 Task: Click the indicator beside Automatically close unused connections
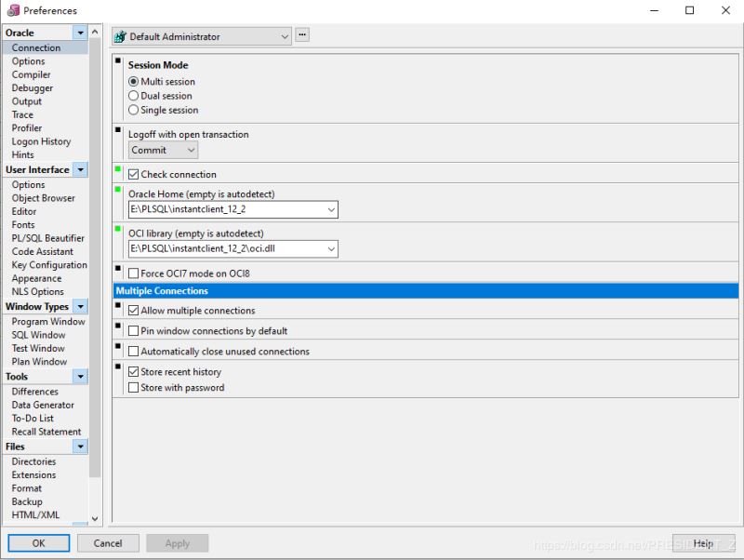pyautogui.click(x=118, y=346)
